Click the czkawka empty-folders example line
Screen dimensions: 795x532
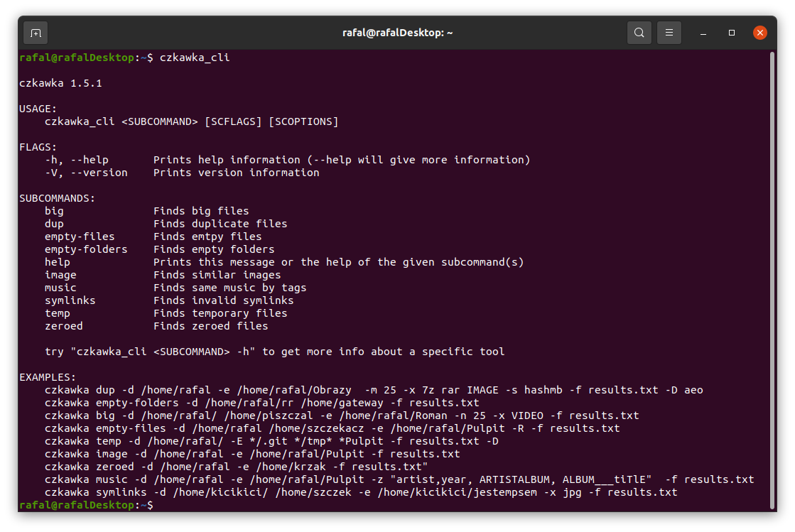(x=261, y=403)
